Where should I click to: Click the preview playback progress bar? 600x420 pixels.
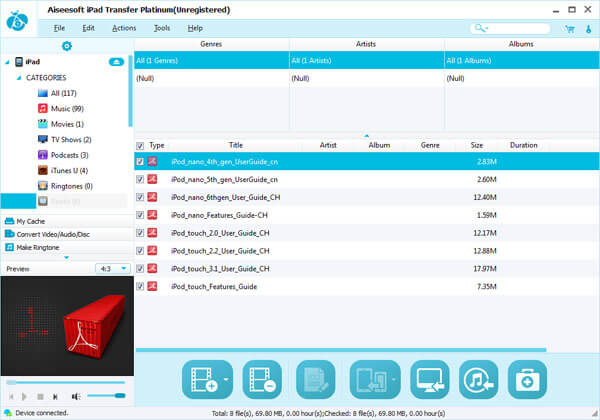[65, 382]
